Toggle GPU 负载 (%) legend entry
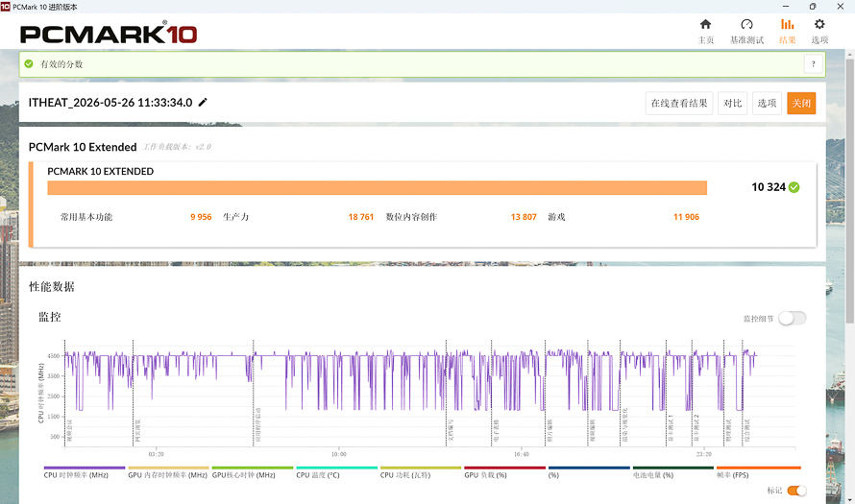The width and height of the screenshot is (855, 504). click(x=504, y=472)
